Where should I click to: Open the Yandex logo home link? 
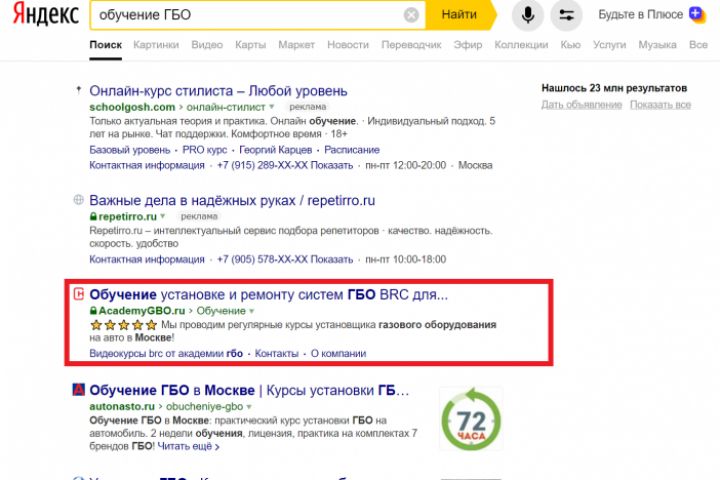(45, 14)
